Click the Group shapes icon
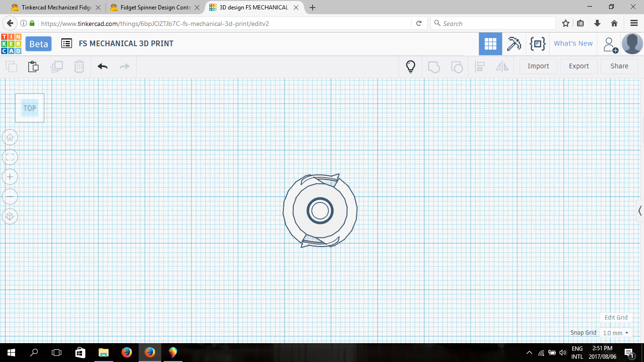644x362 pixels. click(434, 66)
